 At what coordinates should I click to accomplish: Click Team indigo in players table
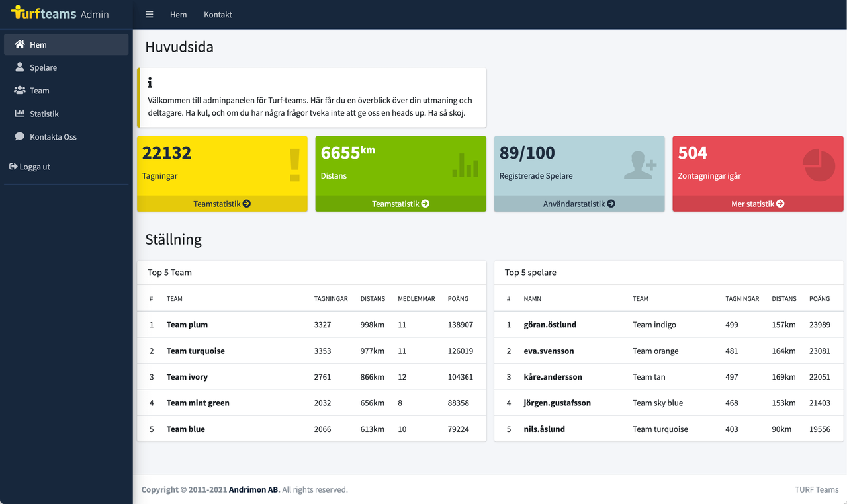pos(654,325)
